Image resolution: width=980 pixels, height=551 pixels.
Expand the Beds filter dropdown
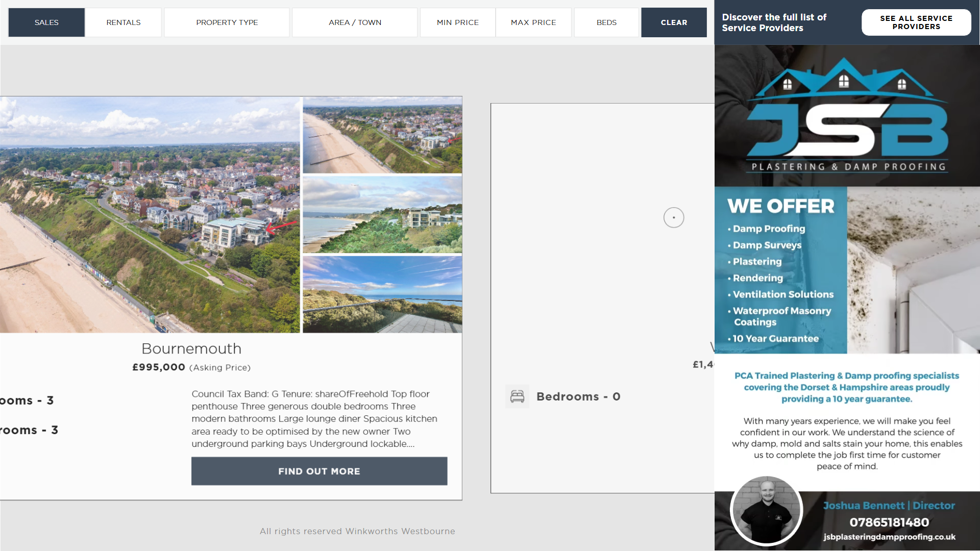pyautogui.click(x=606, y=22)
